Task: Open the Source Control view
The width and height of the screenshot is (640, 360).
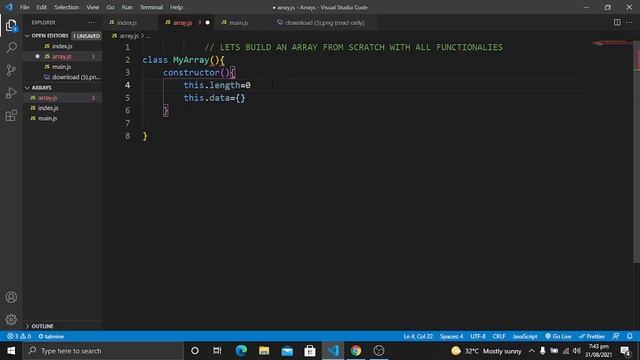Action: click(11, 70)
